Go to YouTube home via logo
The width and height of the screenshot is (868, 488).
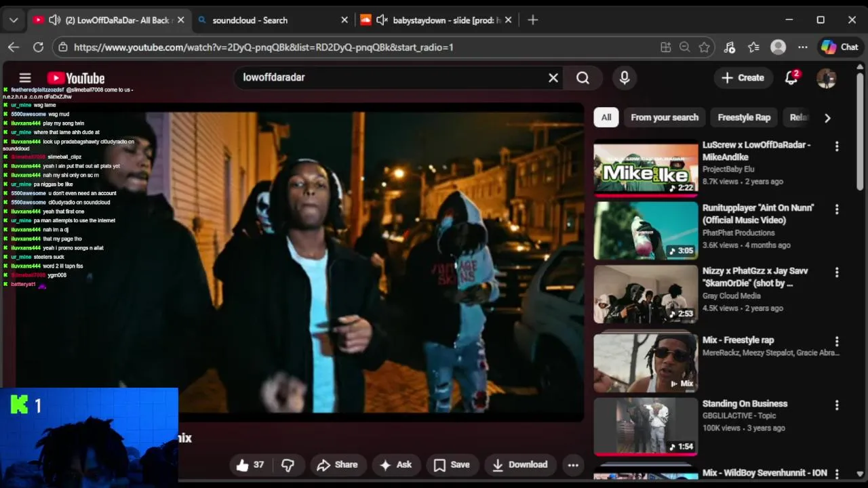76,78
